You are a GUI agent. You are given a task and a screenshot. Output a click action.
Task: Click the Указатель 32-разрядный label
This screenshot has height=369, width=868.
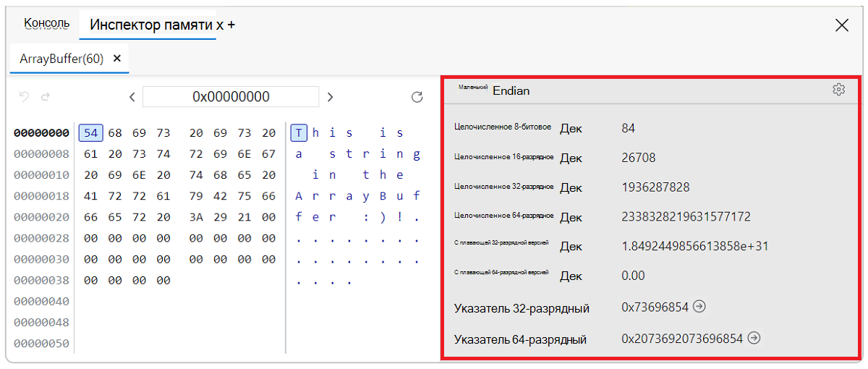point(522,308)
